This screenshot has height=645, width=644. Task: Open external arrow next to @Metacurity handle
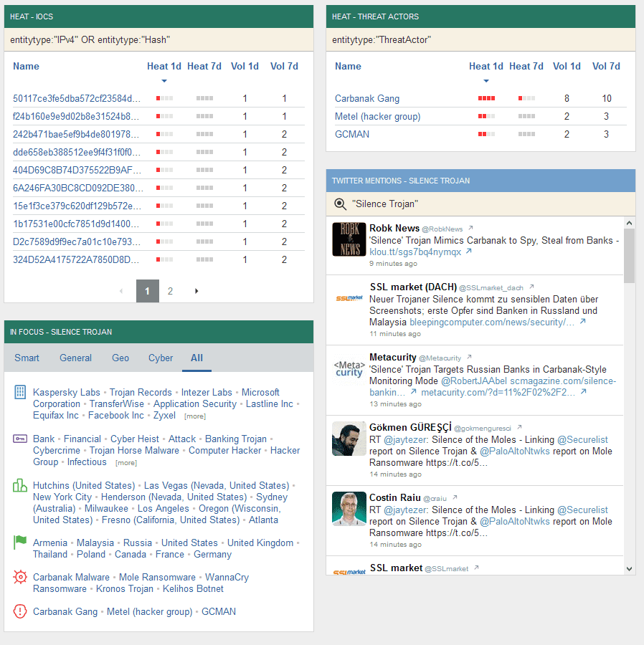pos(469,357)
